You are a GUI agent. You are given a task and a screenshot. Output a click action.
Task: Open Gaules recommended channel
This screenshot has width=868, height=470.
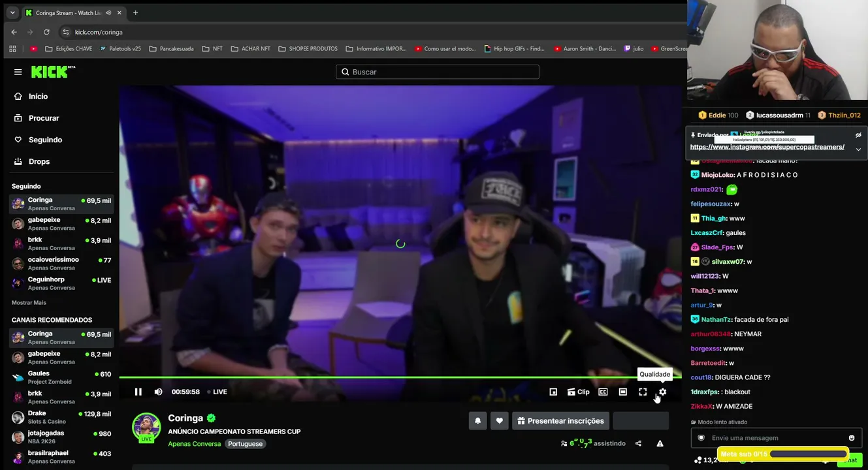pos(61,377)
